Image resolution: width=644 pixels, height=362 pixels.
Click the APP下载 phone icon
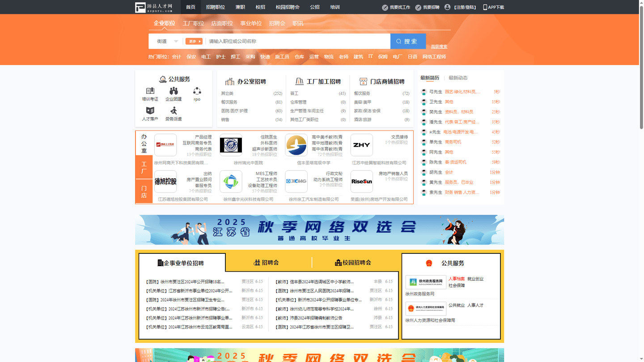(x=485, y=7)
